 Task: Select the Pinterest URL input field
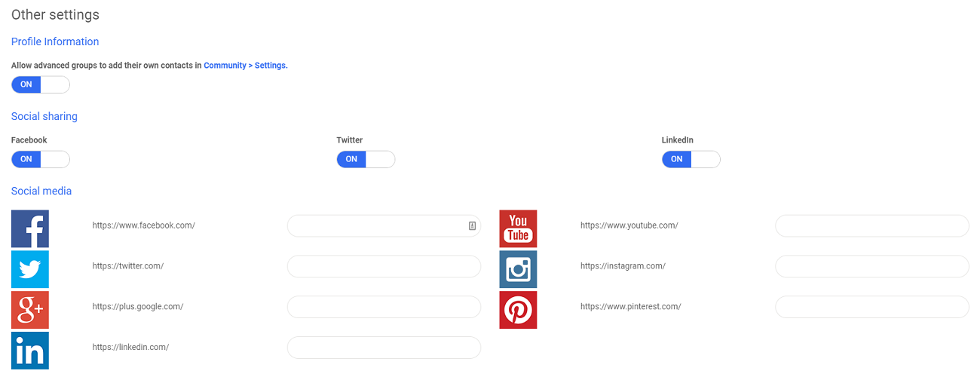coord(871,307)
